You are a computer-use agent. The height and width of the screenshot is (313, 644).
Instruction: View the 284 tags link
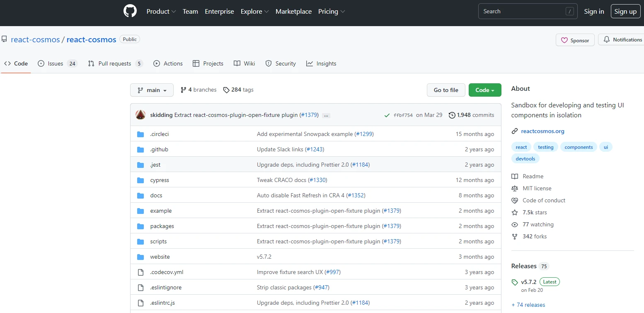238,90
